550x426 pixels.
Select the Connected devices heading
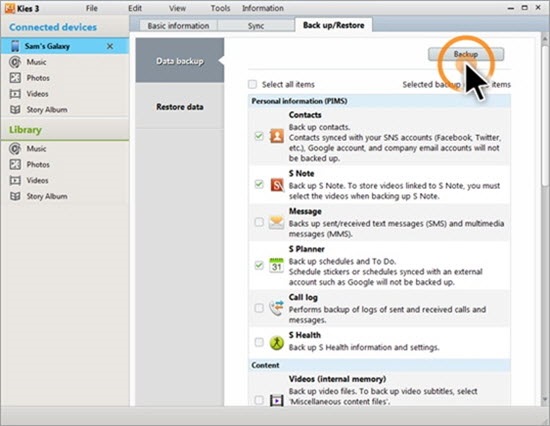53,27
